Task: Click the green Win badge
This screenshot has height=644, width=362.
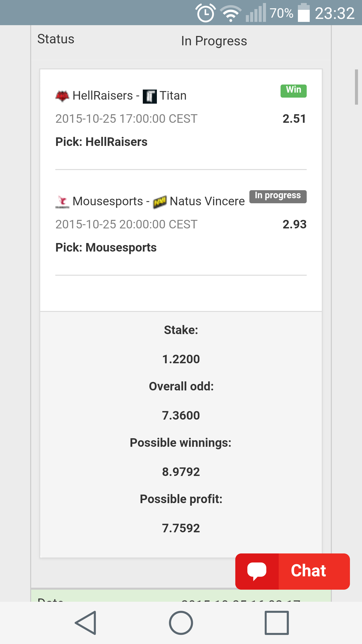Action: pyautogui.click(x=294, y=91)
